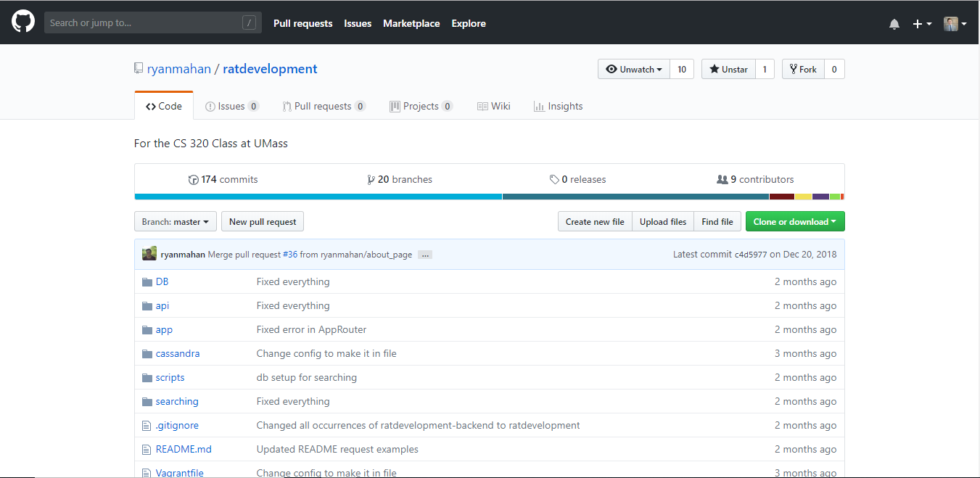Open the Clone or download dropdown
This screenshot has width=980, height=478.
click(x=795, y=222)
